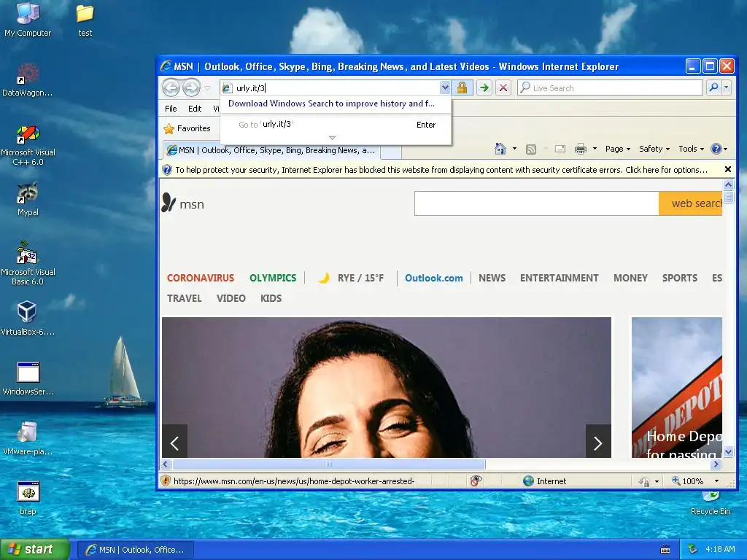Select WindowsSer... desktop icon
The height and width of the screenshot is (560, 747).
[28, 378]
